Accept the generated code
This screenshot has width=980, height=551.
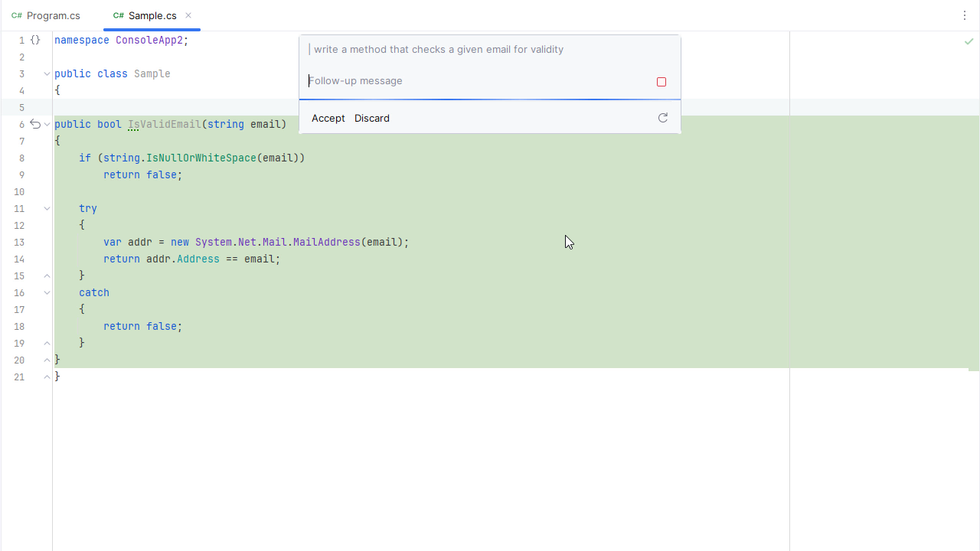coord(328,118)
